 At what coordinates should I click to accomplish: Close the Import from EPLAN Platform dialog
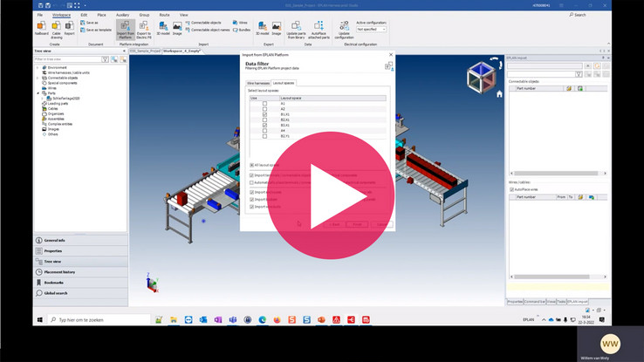click(x=391, y=55)
